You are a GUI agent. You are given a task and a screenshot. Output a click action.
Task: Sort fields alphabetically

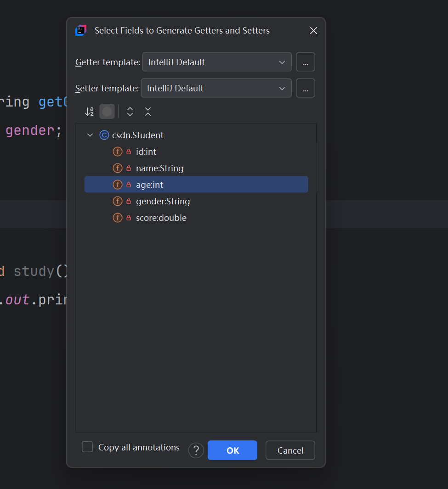(89, 112)
